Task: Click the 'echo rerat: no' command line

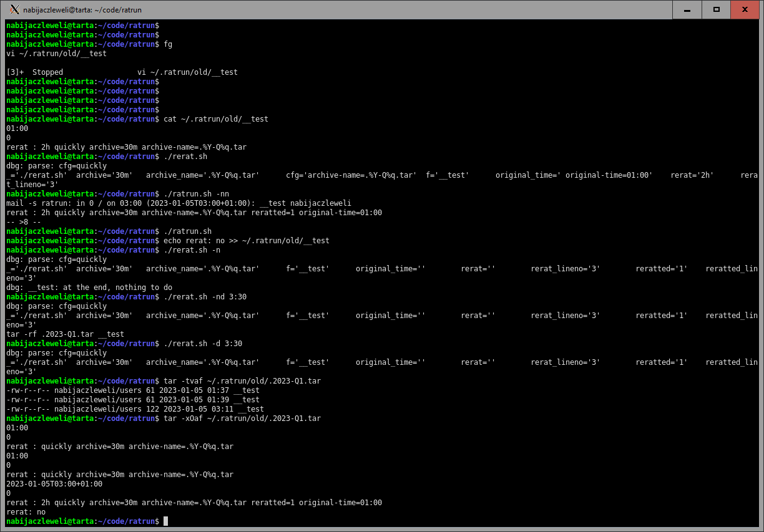Action: [246, 241]
